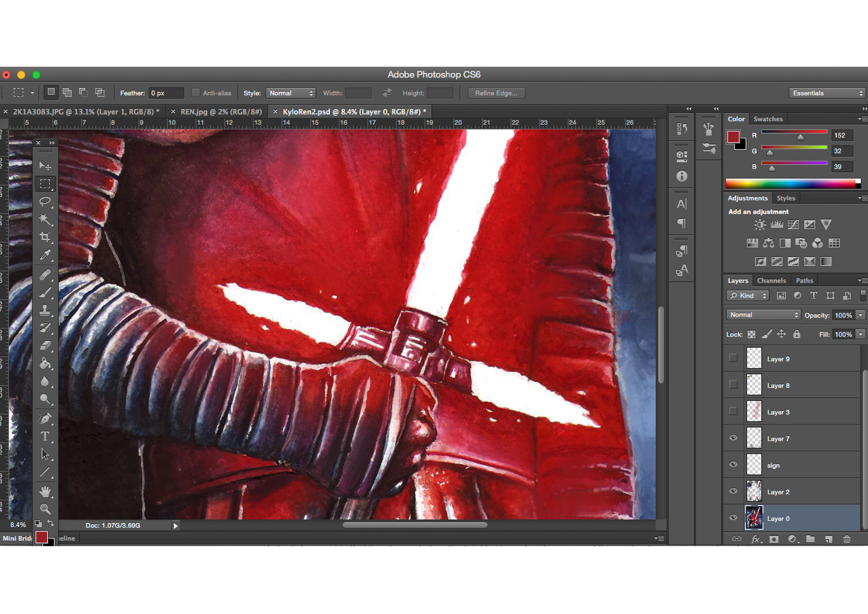The width and height of the screenshot is (868, 614).
Task: Click the Refine Edge button
Action: 496,93
